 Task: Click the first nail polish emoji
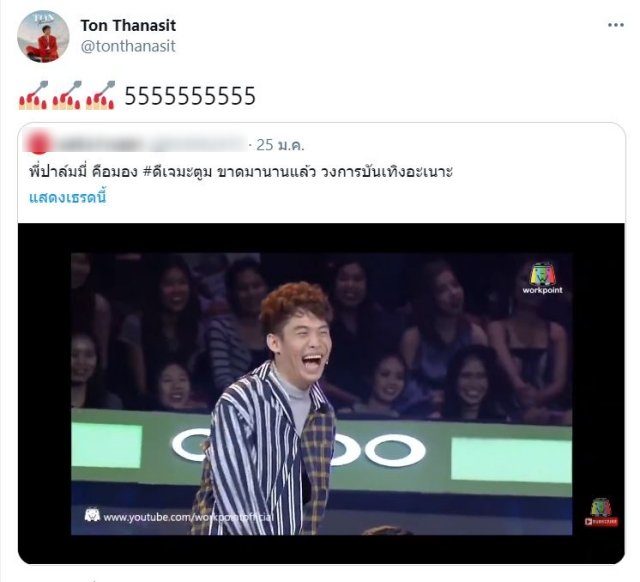33,95
